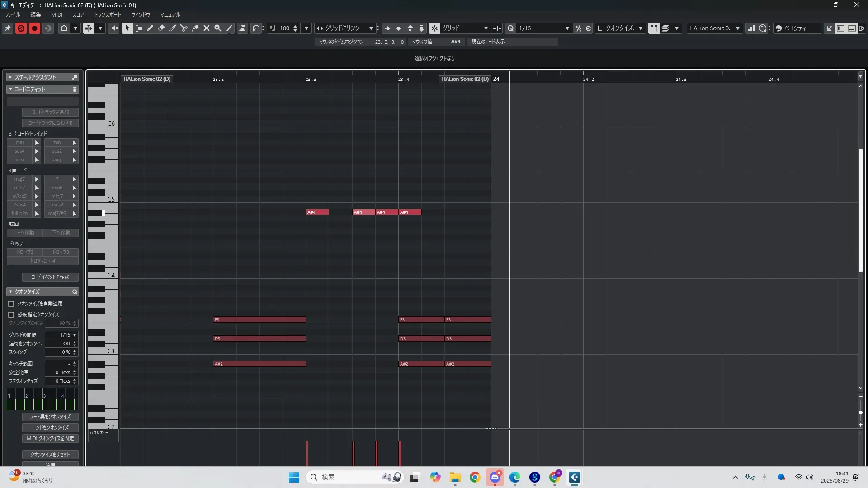Image resolution: width=868 pixels, height=488 pixels.
Task: Select the Mute X tool
Action: pyautogui.click(x=207, y=28)
